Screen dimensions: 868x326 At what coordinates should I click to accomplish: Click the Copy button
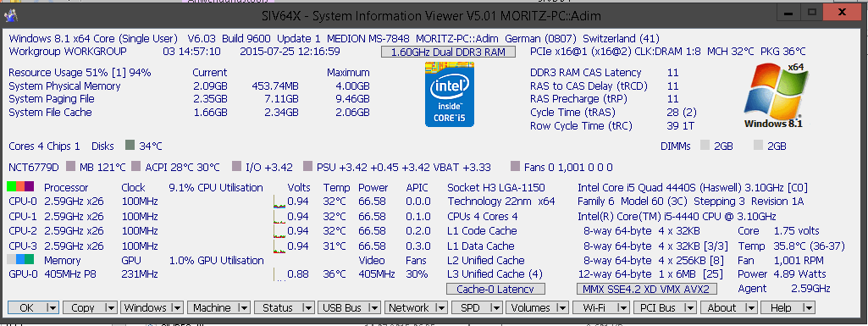[83, 307]
